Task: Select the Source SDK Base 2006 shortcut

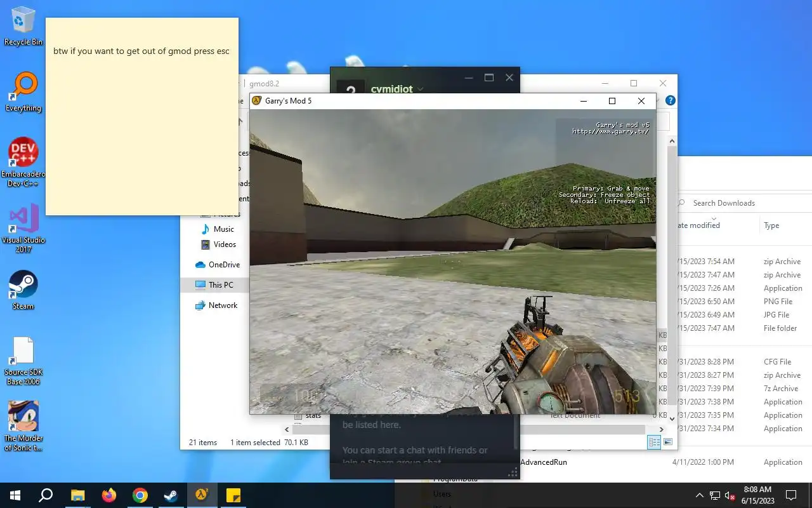Action: [x=23, y=361]
